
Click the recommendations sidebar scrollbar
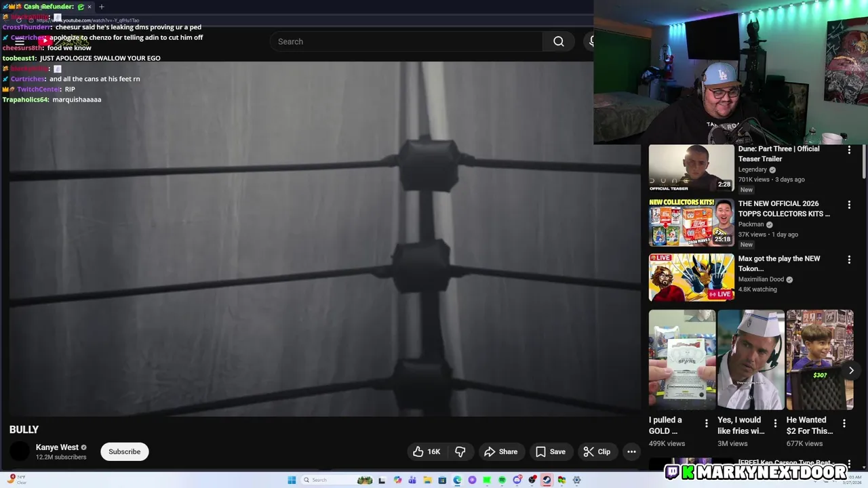coord(864,163)
